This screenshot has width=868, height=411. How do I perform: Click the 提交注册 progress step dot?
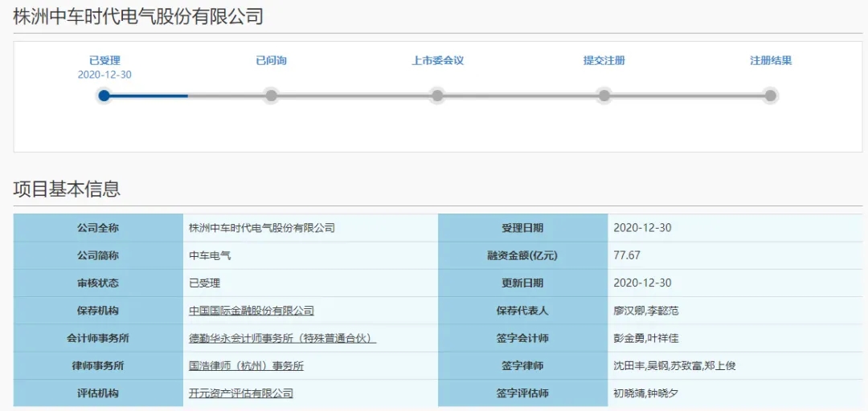click(x=604, y=96)
